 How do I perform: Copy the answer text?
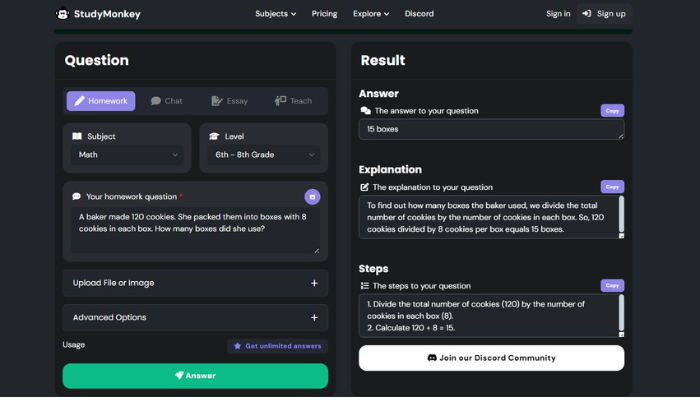(612, 111)
